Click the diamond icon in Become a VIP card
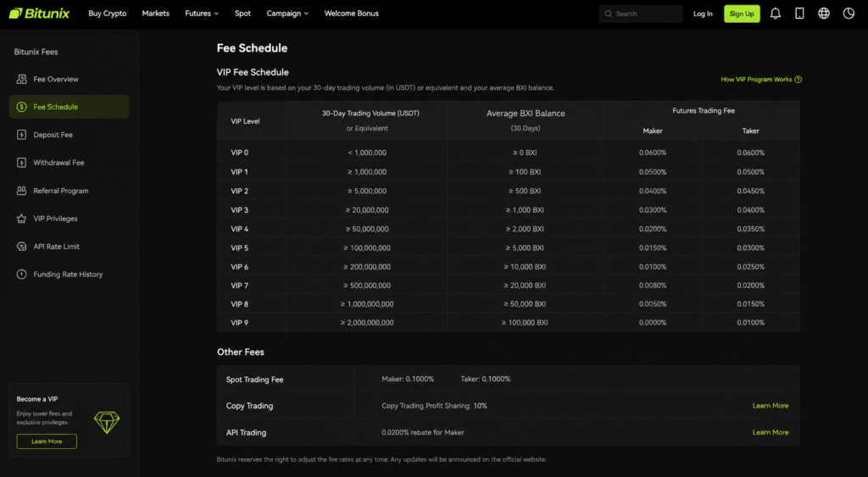The width and height of the screenshot is (868, 477). point(107,422)
